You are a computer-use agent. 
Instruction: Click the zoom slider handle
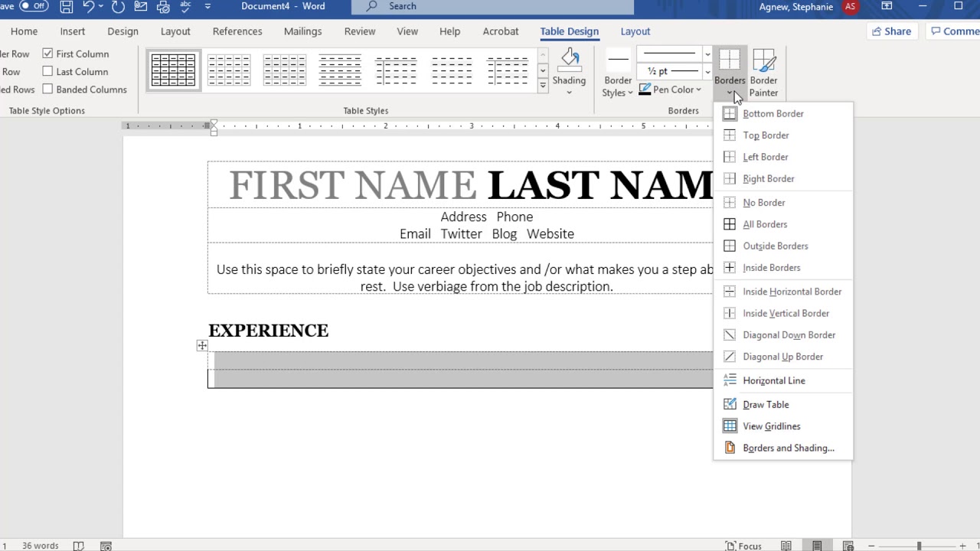click(x=919, y=546)
